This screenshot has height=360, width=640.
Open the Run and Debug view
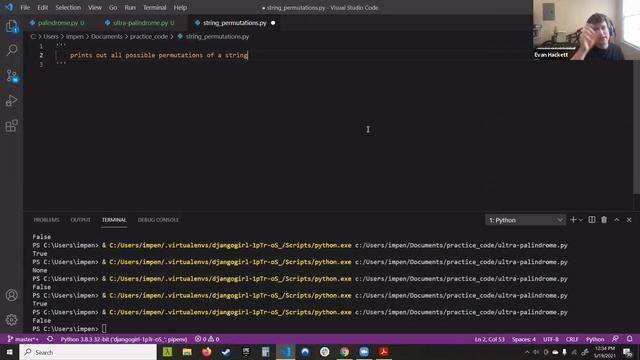(x=11, y=100)
